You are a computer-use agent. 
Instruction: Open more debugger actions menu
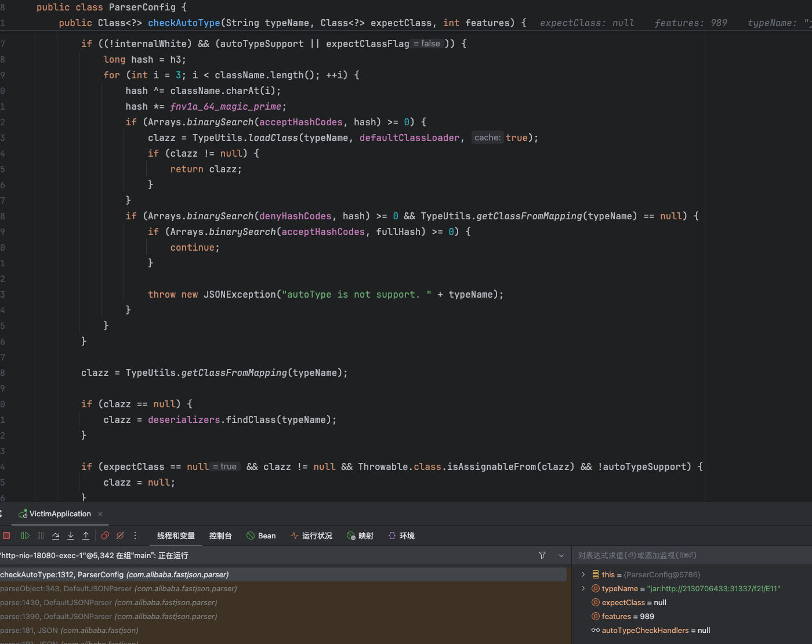pyautogui.click(x=135, y=536)
